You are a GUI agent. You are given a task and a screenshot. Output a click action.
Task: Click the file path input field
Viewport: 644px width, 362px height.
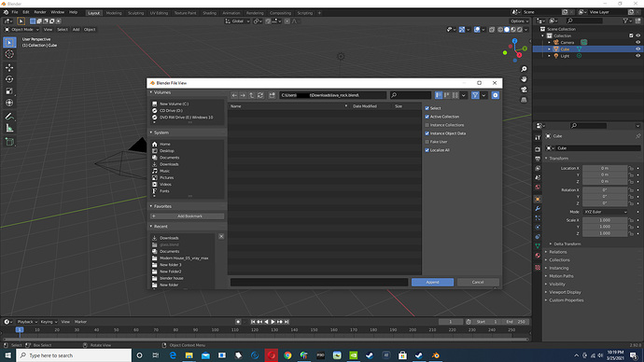click(x=332, y=95)
